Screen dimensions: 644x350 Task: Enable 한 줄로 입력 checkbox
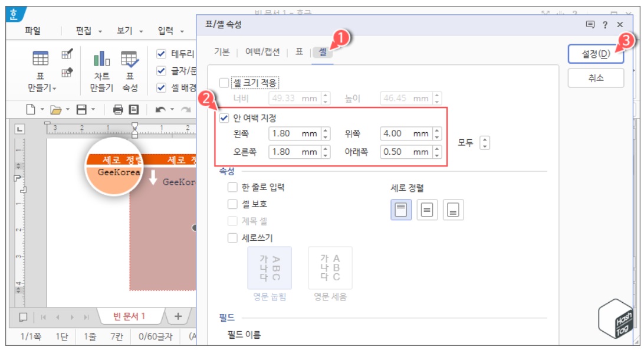[x=232, y=187]
